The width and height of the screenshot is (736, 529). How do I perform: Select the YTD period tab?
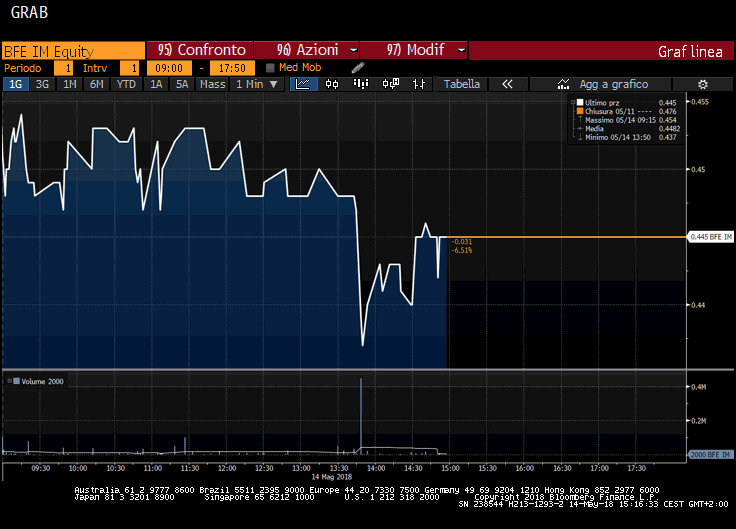pos(126,84)
